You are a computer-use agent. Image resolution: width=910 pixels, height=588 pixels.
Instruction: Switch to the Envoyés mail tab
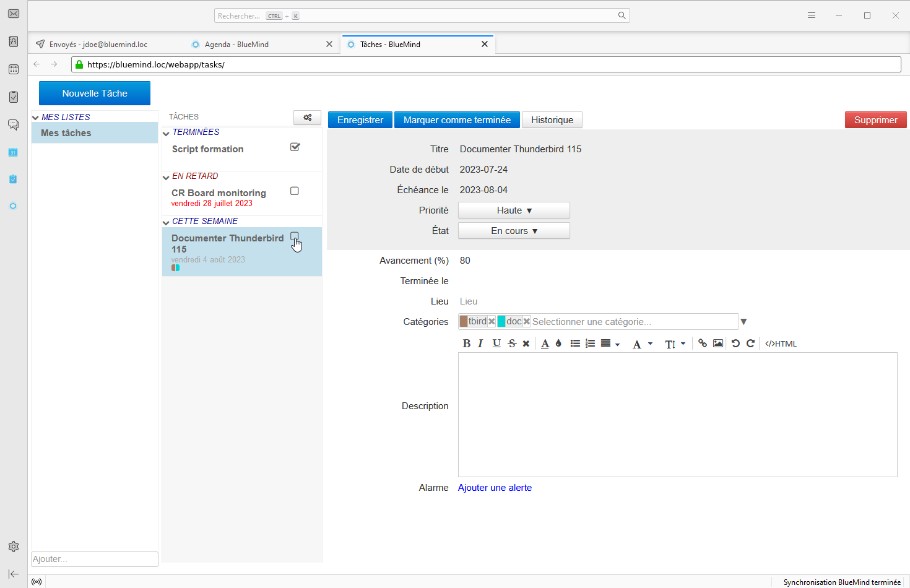pyautogui.click(x=98, y=45)
